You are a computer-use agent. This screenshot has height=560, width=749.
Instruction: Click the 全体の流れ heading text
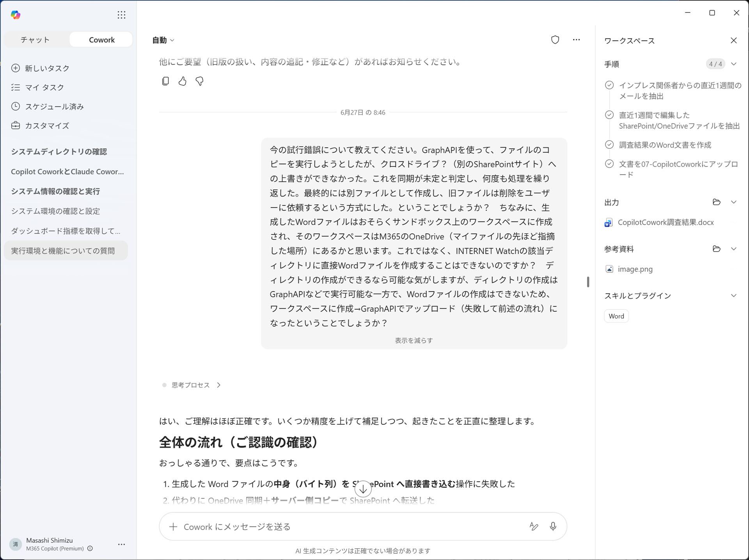tap(239, 442)
